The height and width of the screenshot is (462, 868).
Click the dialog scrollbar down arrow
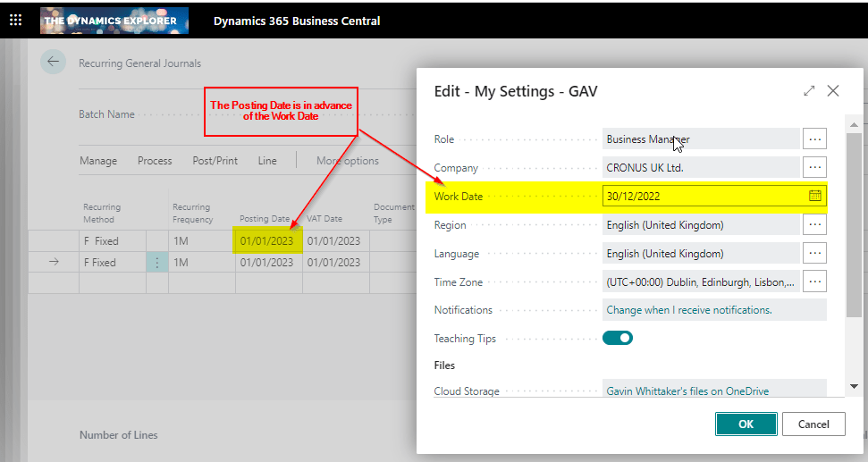[x=854, y=386]
